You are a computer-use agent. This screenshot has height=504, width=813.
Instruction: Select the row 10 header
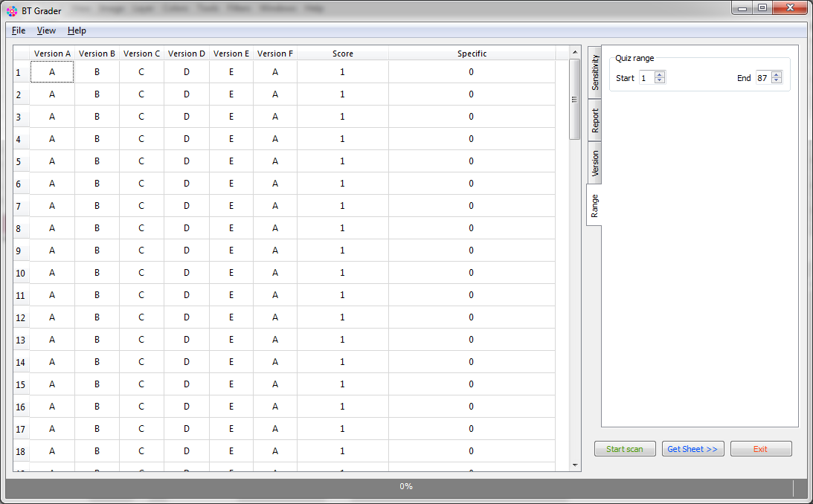point(21,273)
